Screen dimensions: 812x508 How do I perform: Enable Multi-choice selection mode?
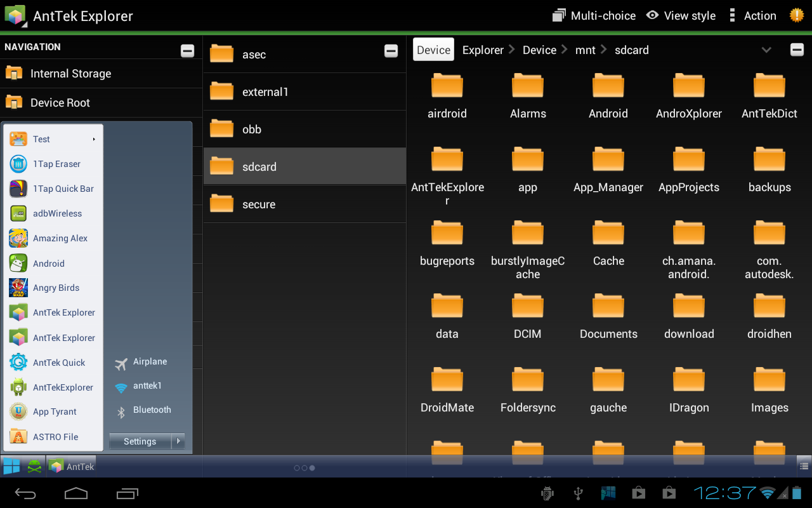[x=594, y=16]
